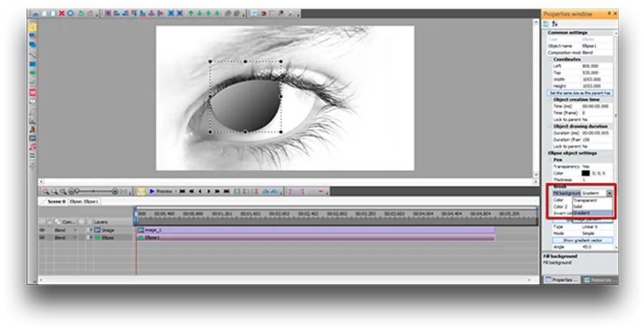Click the Preview play button

pos(160,192)
